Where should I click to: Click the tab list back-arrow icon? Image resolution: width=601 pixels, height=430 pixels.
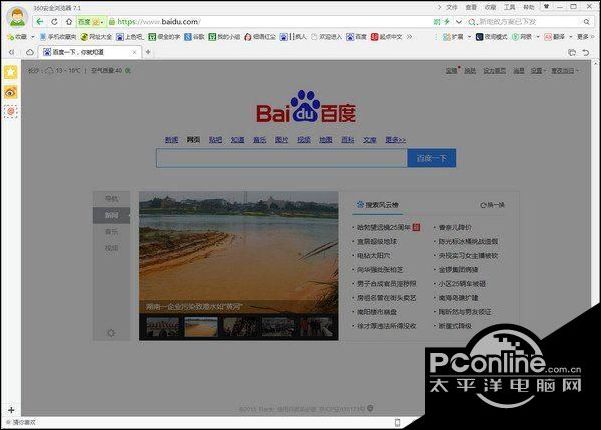[11, 52]
